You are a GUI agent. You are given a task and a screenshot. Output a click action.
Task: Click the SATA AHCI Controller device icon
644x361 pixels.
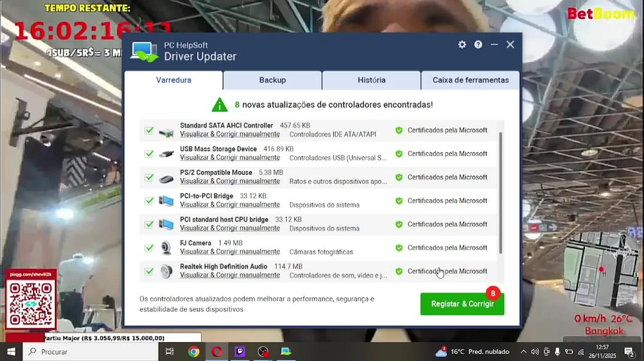pyautogui.click(x=166, y=131)
